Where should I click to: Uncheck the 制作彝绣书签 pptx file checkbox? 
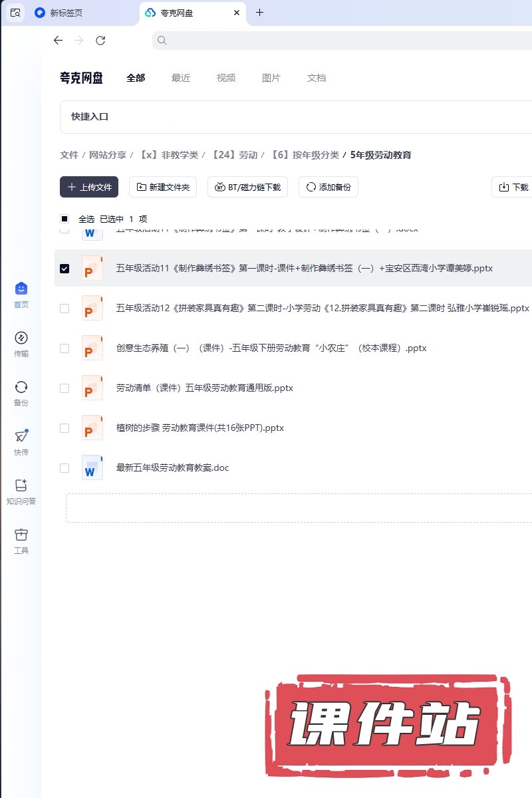point(65,269)
